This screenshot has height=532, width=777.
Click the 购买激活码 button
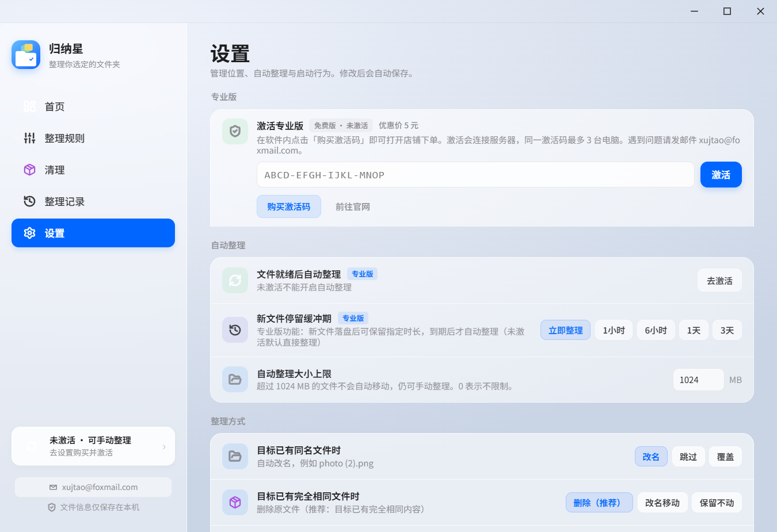click(288, 206)
